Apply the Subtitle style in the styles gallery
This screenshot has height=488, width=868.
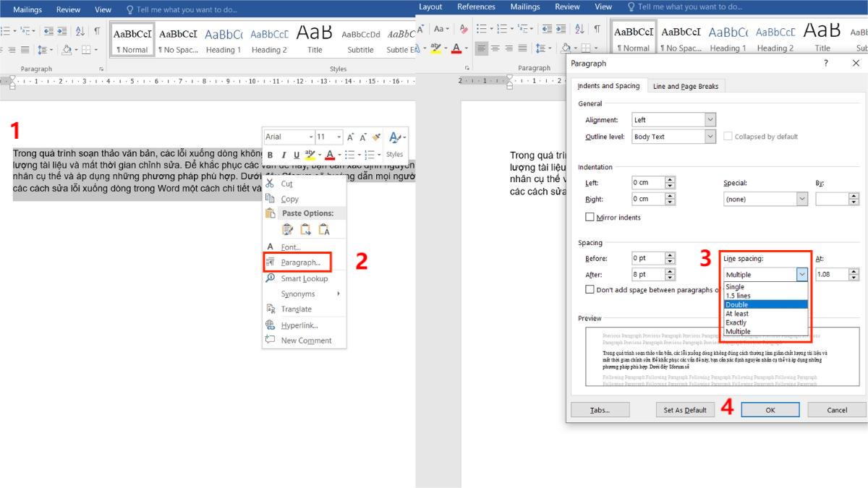click(361, 40)
